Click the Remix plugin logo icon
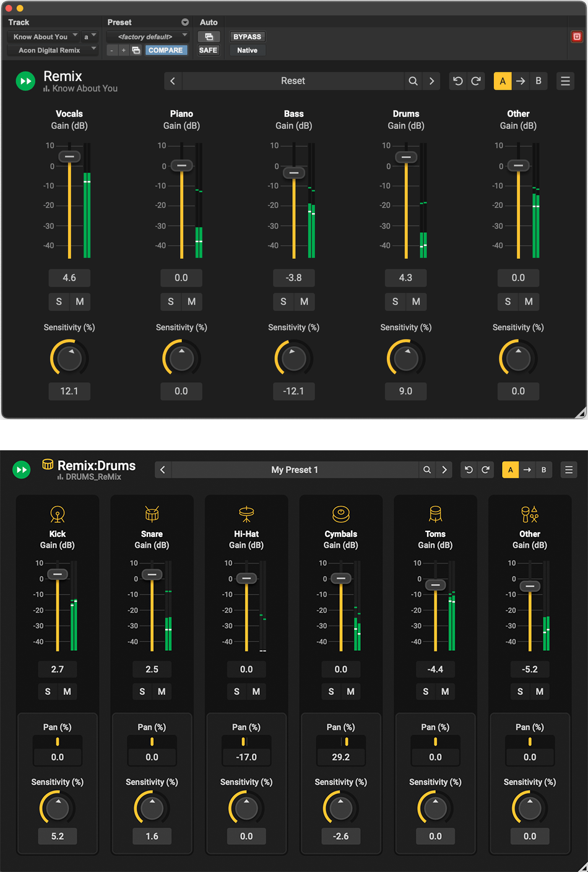 [25, 81]
